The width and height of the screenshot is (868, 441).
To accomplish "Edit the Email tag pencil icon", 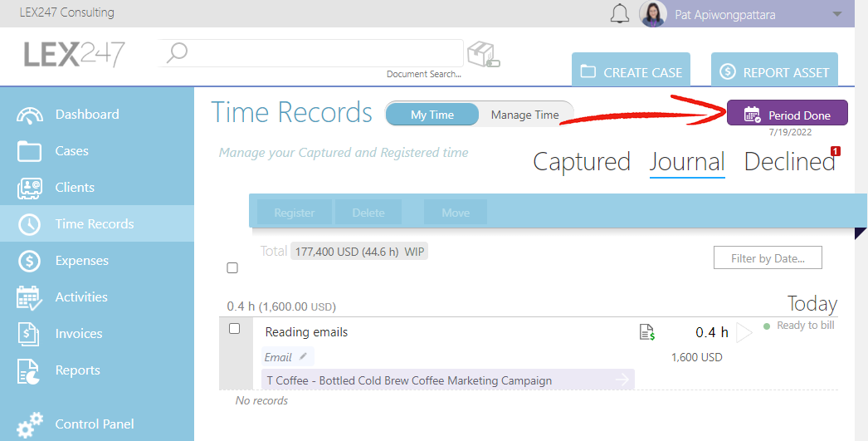I will click(x=303, y=357).
